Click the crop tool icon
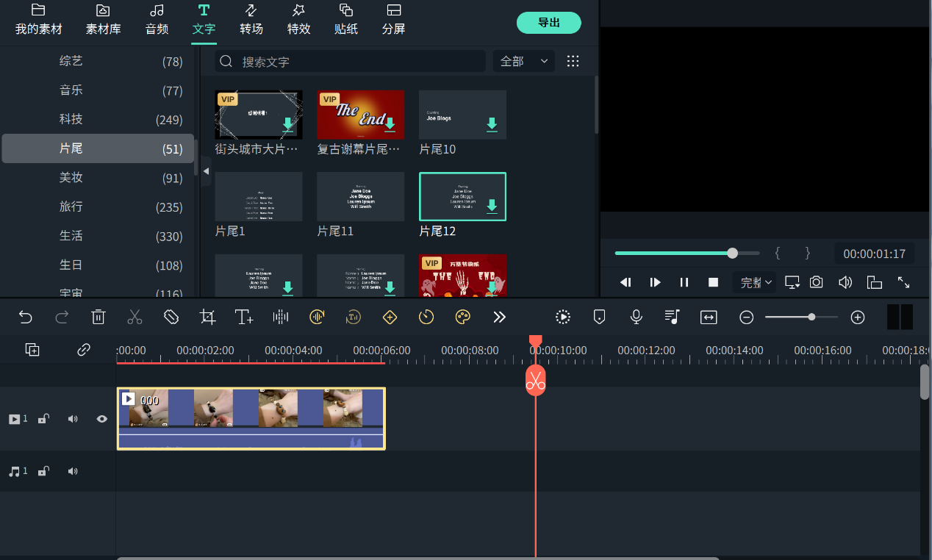This screenshot has height=560, width=932. (x=207, y=317)
